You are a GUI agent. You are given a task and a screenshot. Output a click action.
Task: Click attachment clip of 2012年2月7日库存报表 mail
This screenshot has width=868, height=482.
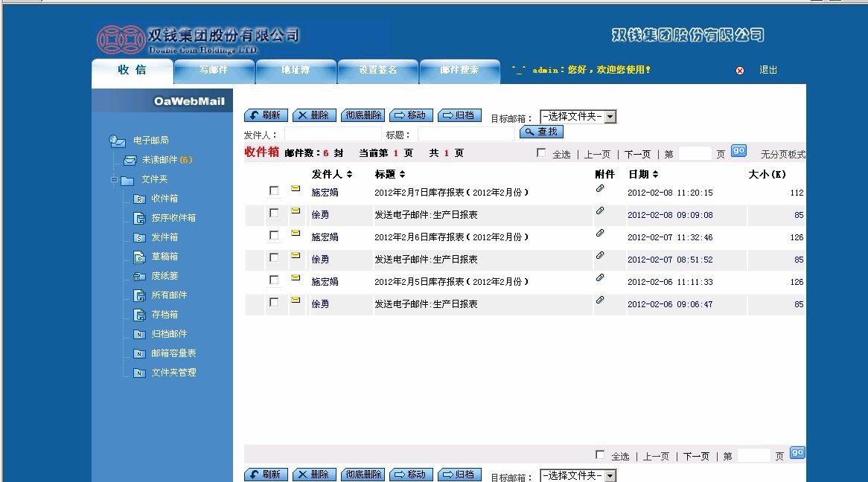tap(599, 189)
